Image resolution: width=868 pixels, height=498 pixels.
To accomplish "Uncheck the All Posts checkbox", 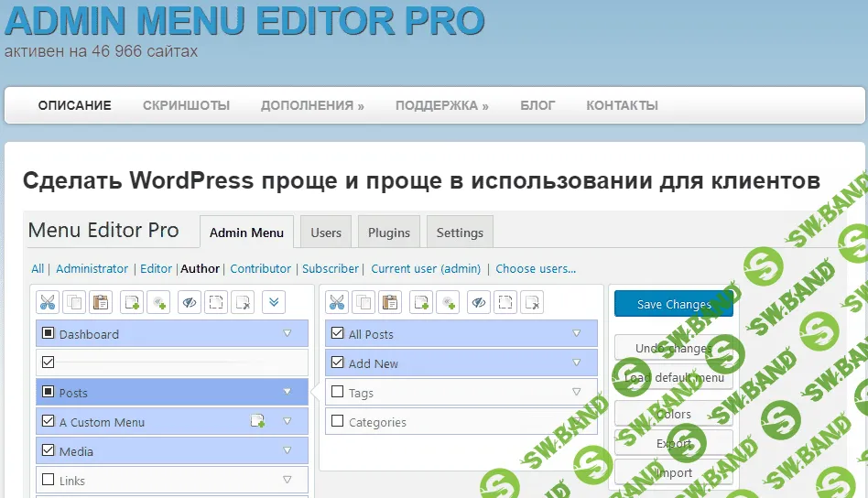I will point(337,333).
